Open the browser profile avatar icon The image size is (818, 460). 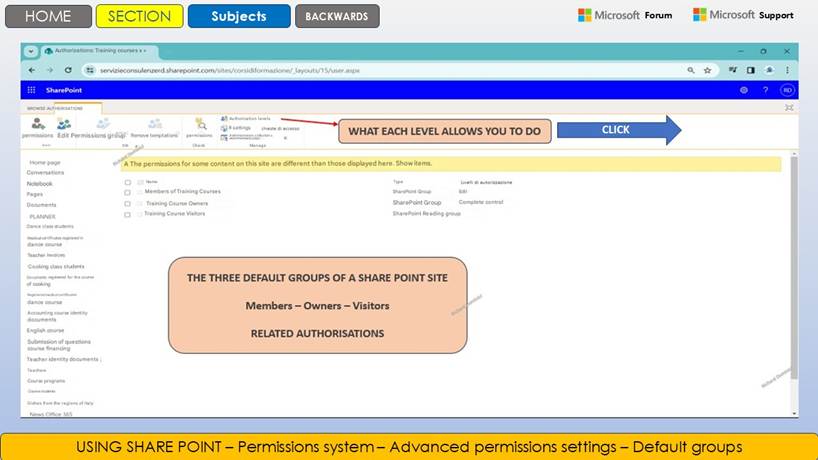click(x=769, y=70)
